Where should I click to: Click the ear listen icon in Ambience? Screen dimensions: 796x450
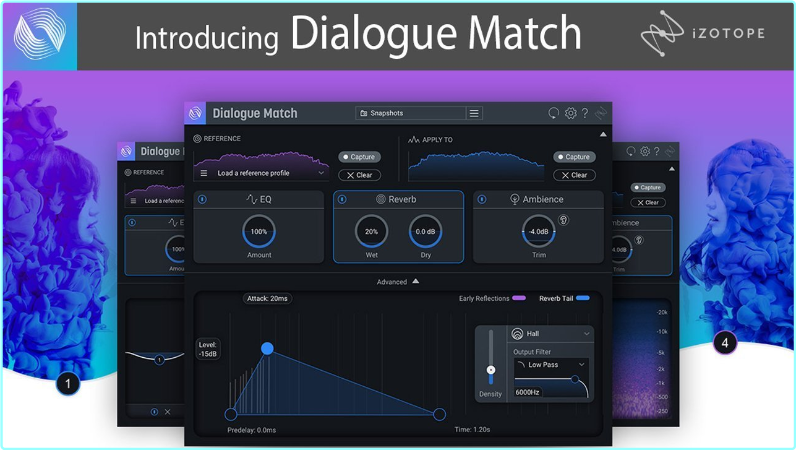tap(563, 220)
